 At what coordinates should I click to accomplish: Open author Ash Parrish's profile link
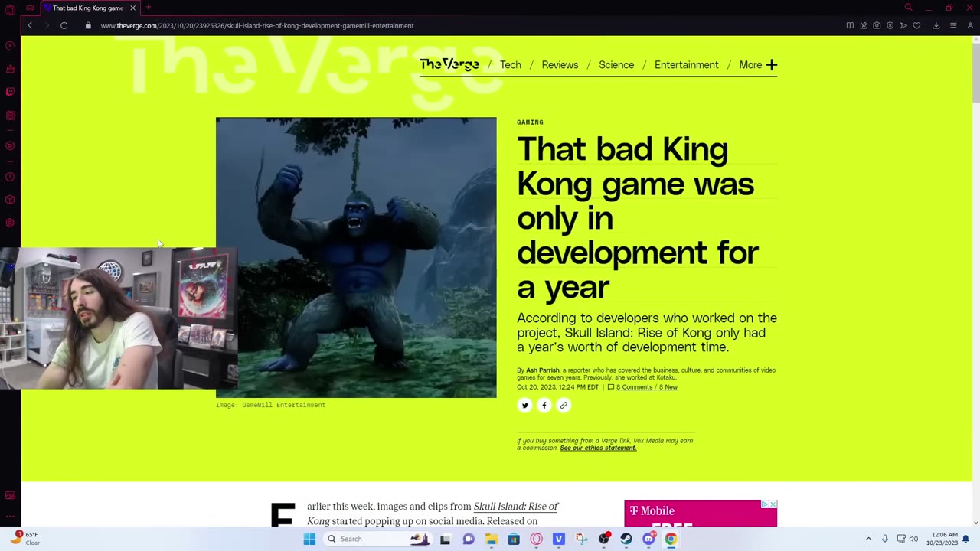click(543, 370)
